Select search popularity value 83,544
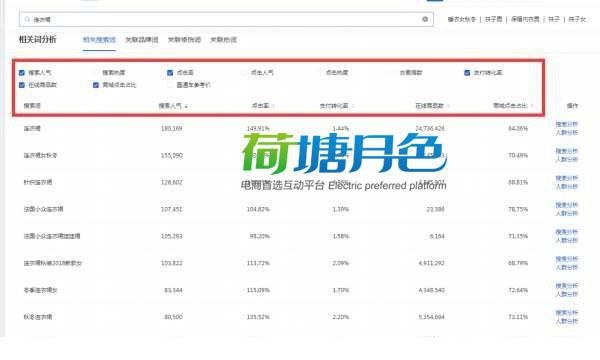The width and height of the screenshot is (600, 360). coord(173,290)
